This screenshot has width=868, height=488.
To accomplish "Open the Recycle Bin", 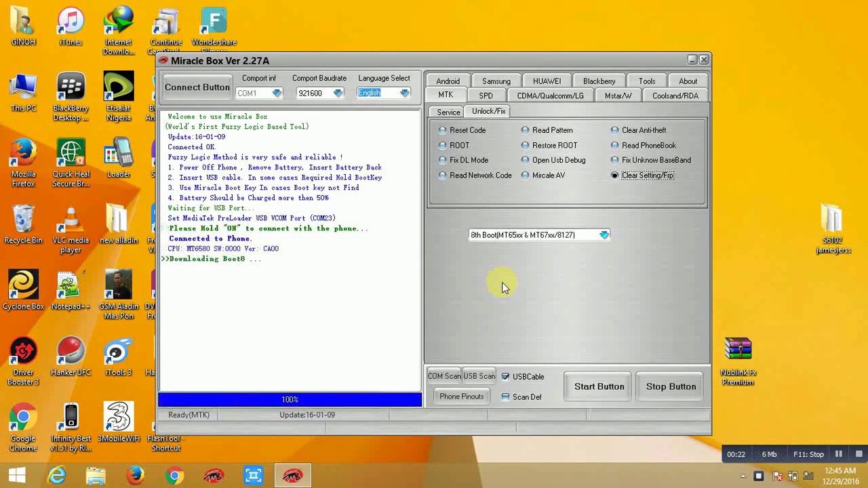I will click(23, 225).
